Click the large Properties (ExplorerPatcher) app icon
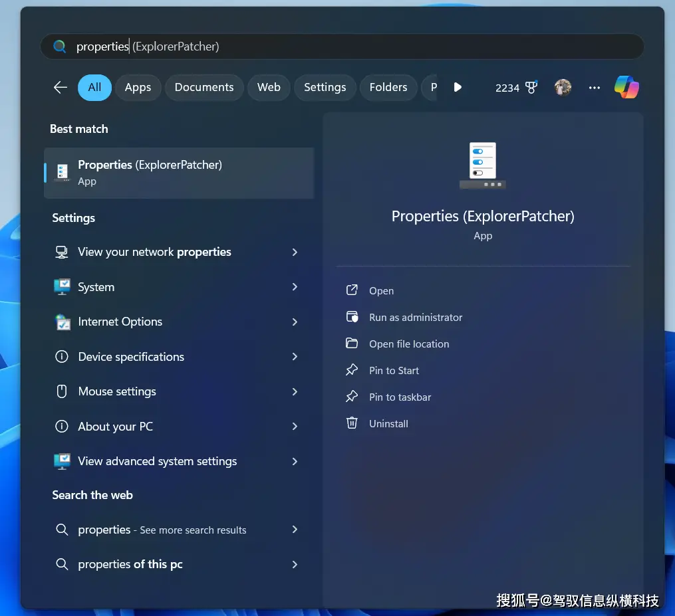The image size is (675, 616). 483,165
